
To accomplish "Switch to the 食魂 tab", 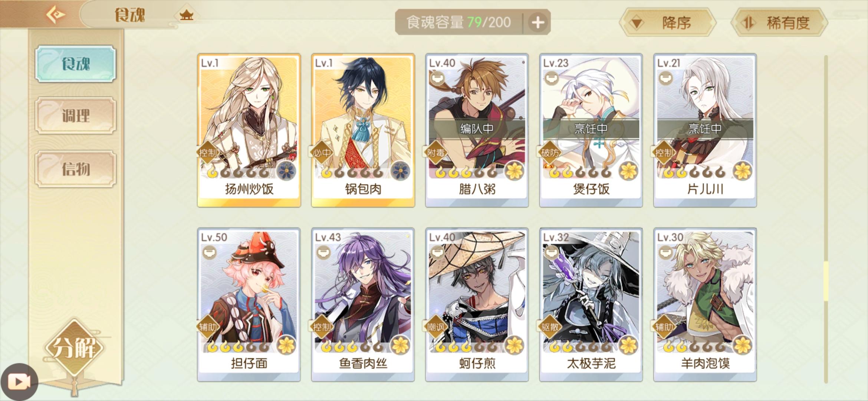I will tap(76, 64).
